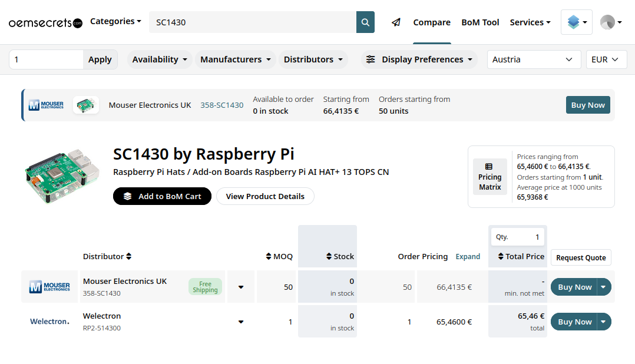Click the average price 65,9368 € value
Viewport: 635px width, 364px height.
(x=533, y=197)
